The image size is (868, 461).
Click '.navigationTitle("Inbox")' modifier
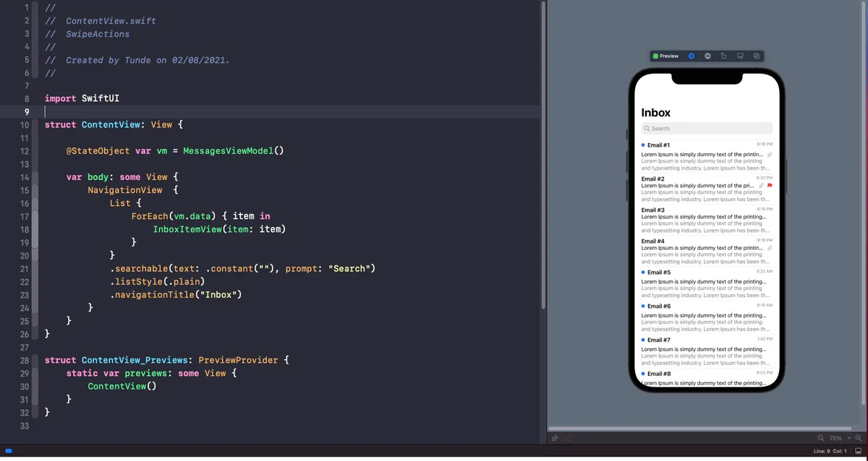[x=174, y=295]
